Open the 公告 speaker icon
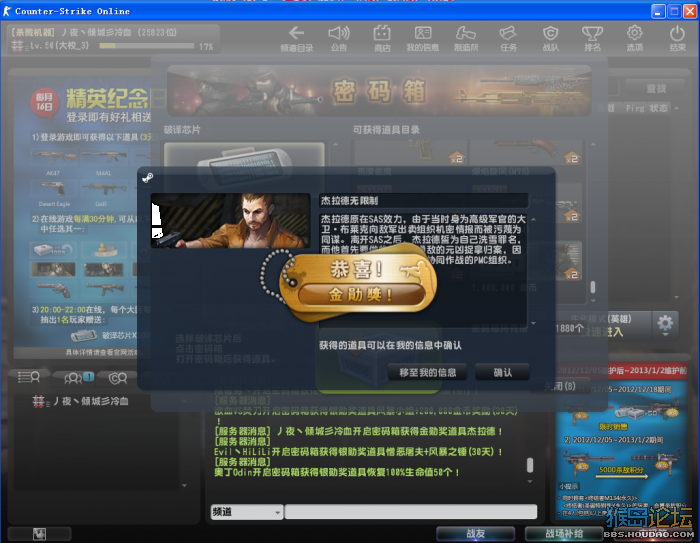 pyautogui.click(x=339, y=33)
